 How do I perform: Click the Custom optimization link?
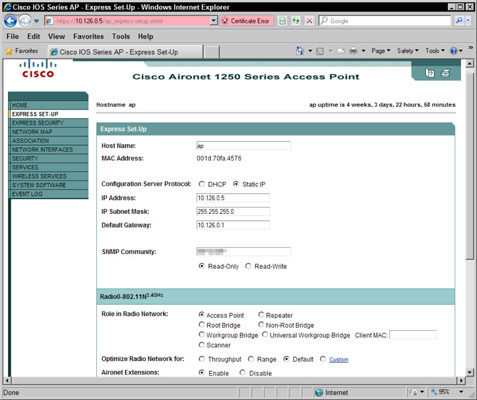coord(339,360)
